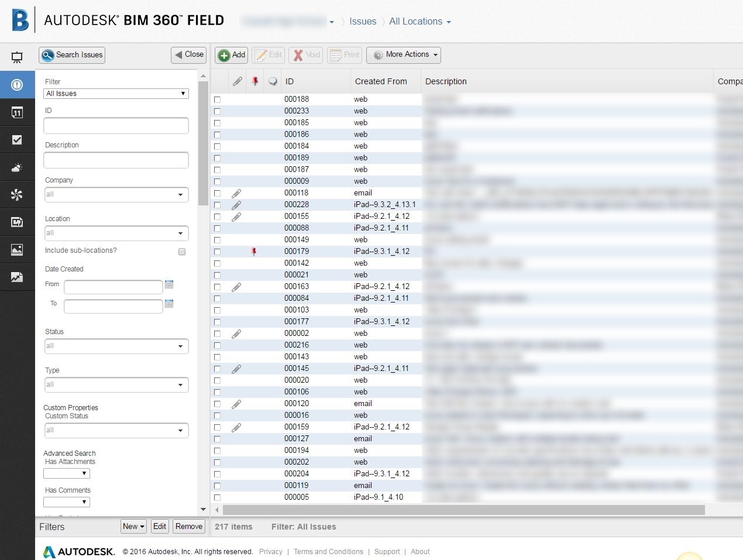This screenshot has width=743, height=560.
Task: Open the calendar daily updates sidebar icon
Action: (17, 112)
